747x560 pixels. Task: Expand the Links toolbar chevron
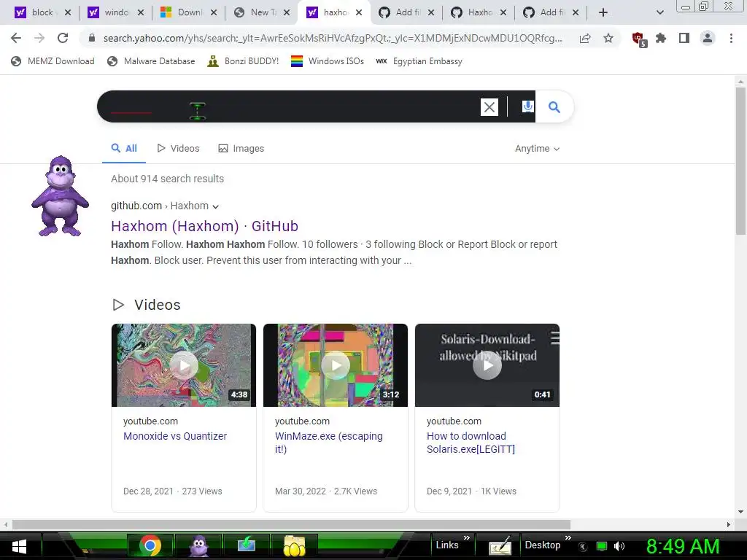point(467,538)
